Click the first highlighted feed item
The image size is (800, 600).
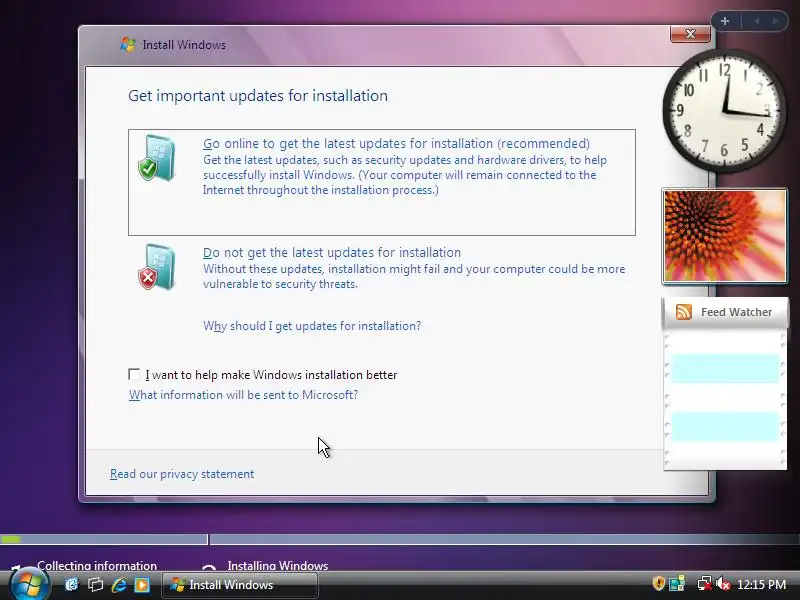(725, 368)
